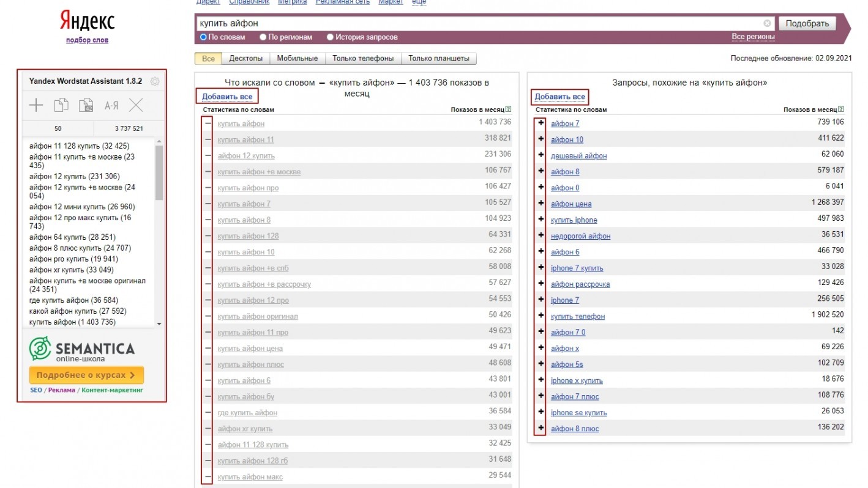Click help icon beside left table 'Показов в месяц'
Screen dimensions: 868x488
[508, 109]
